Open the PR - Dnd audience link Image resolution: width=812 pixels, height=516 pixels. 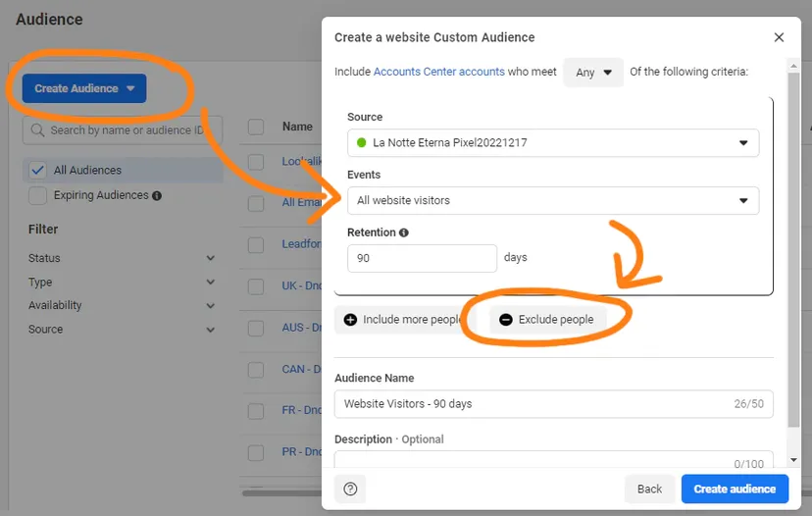301,452
